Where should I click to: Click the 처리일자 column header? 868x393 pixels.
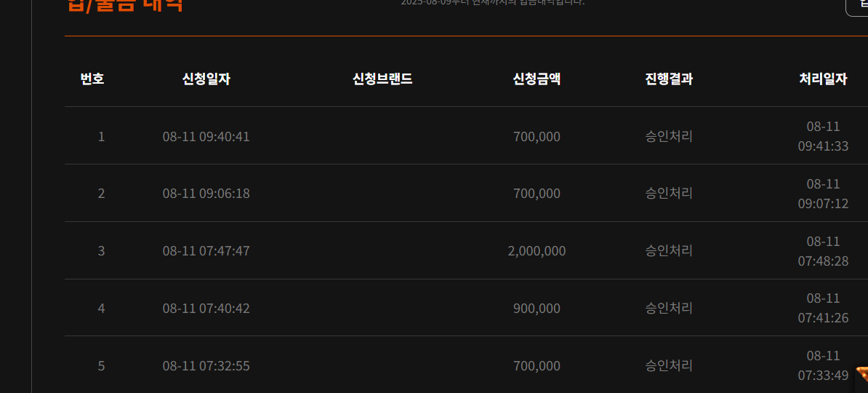point(823,79)
